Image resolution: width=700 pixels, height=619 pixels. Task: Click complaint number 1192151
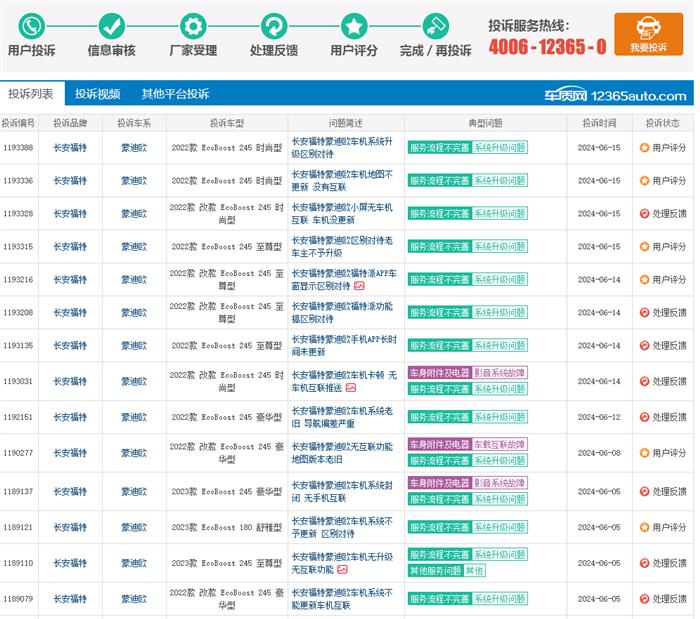click(x=18, y=417)
